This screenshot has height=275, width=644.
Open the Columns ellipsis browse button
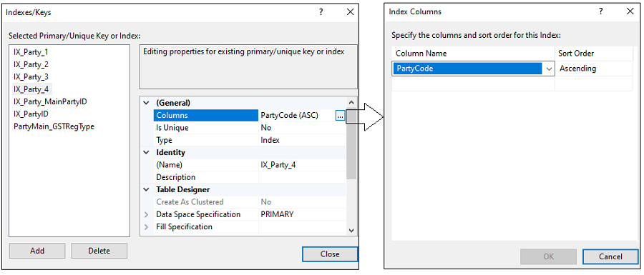(x=340, y=116)
